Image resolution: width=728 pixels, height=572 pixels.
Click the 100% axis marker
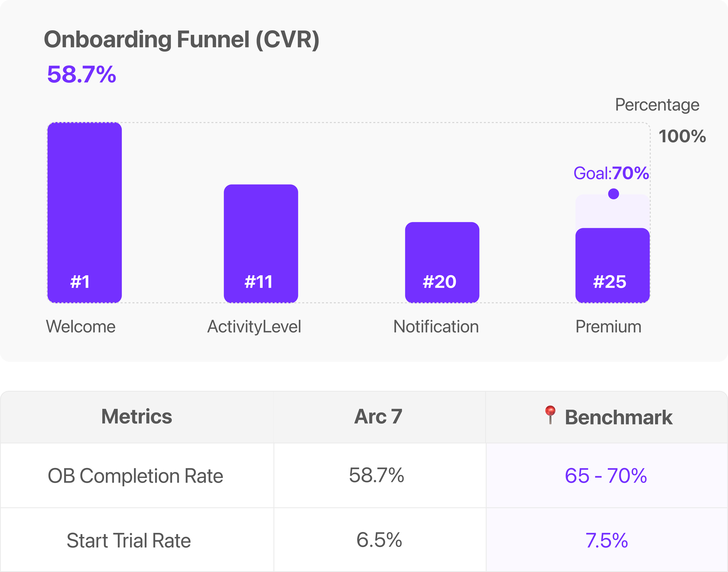[682, 136]
